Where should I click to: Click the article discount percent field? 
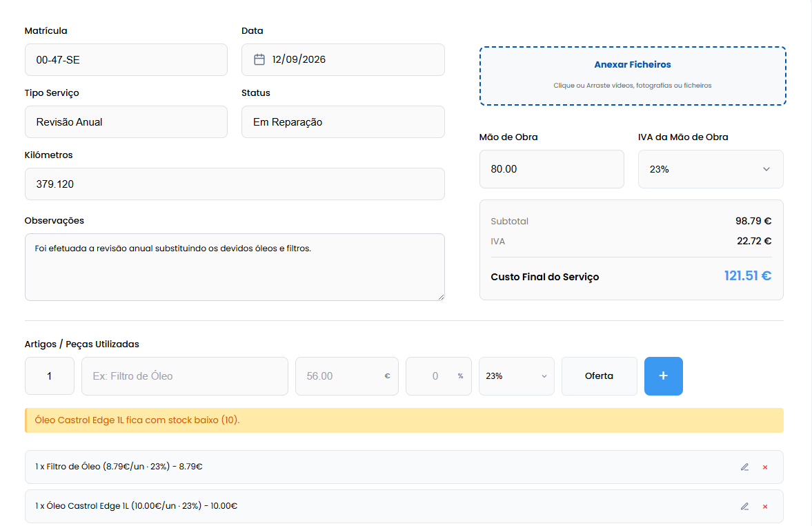click(x=438, y=376)
